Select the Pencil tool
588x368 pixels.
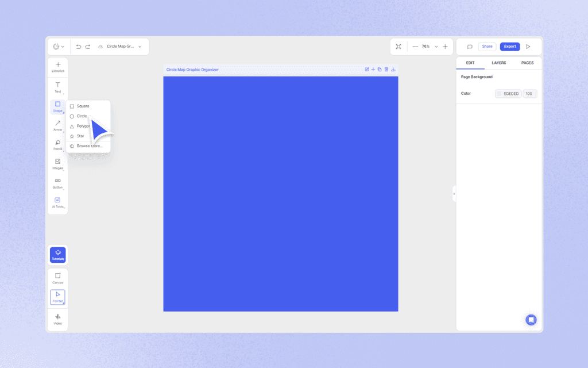[57, 145]
